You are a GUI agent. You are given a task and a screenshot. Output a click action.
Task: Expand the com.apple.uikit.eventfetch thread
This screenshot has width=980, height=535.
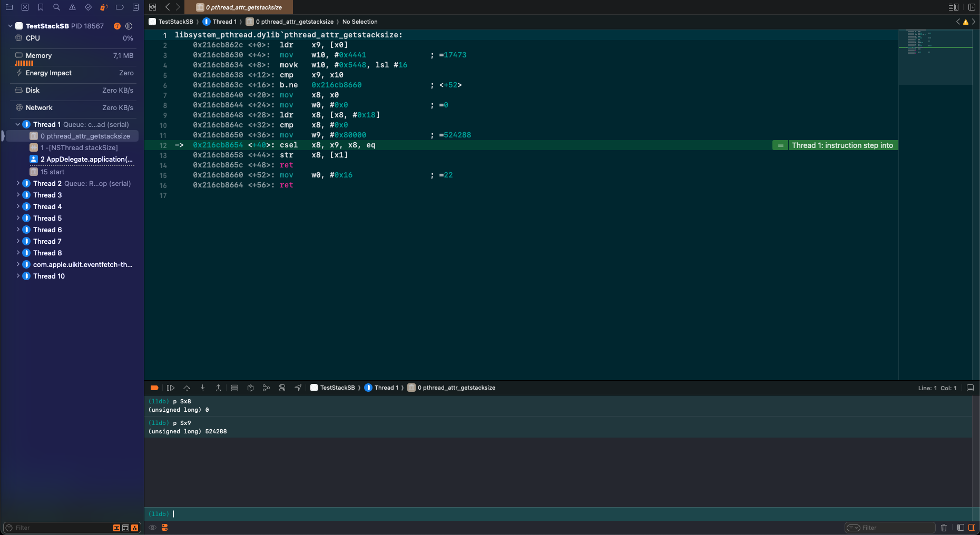point(18,264)
